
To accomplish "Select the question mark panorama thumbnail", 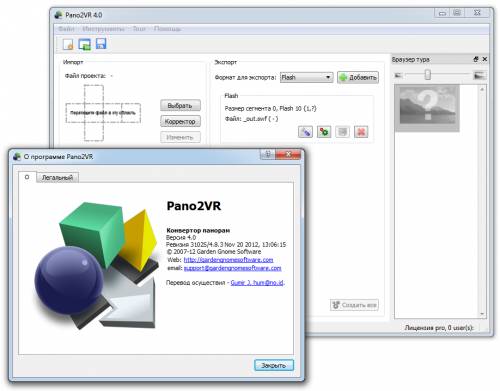I will click(427, 108).
